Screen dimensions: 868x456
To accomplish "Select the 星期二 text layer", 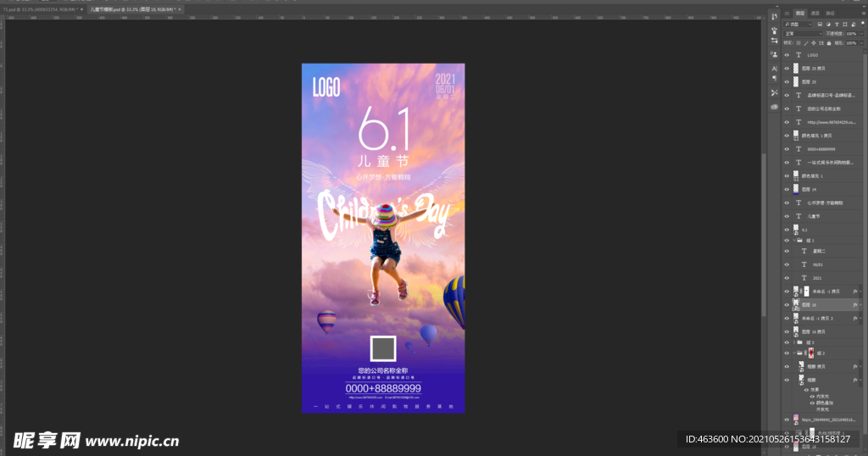I will tap(823, 251).
